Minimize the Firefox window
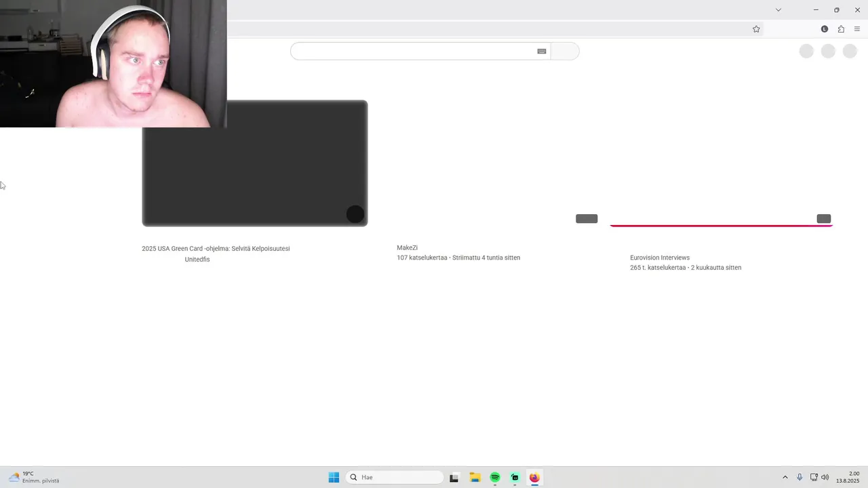 (x=816, y=10)
